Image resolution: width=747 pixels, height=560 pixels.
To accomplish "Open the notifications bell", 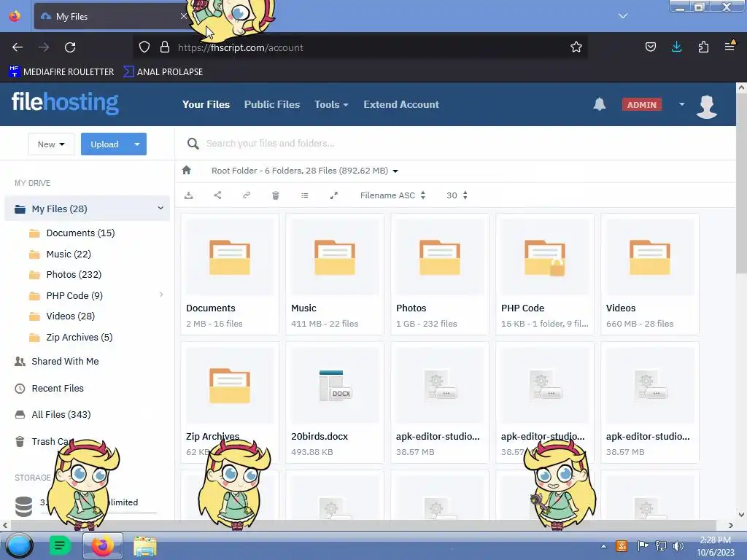I will (x=600, y=104).
